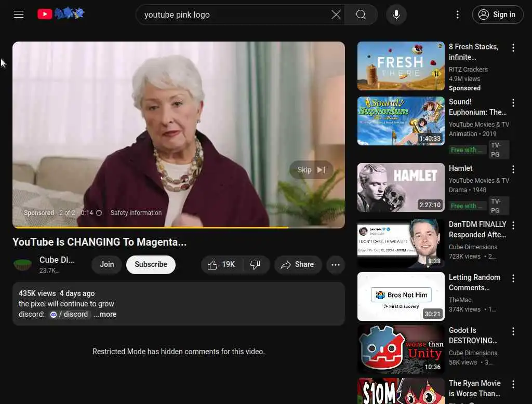Open the Sound! Euphonium movie thumbnail
This screenshot has width=532, height=404.
pos(401,121)
